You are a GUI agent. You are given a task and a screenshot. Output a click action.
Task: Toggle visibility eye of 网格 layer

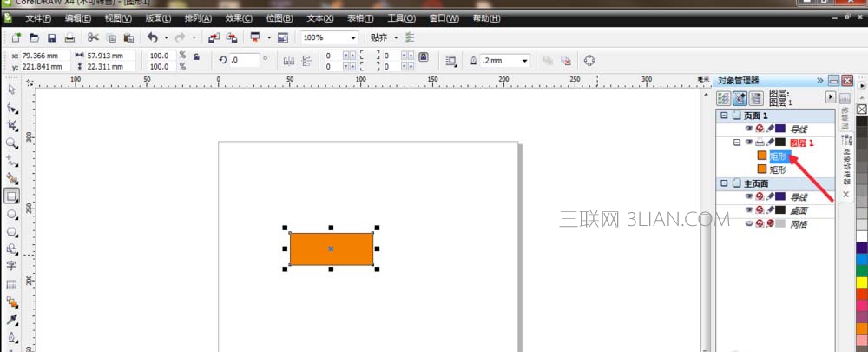click(749, 223)
